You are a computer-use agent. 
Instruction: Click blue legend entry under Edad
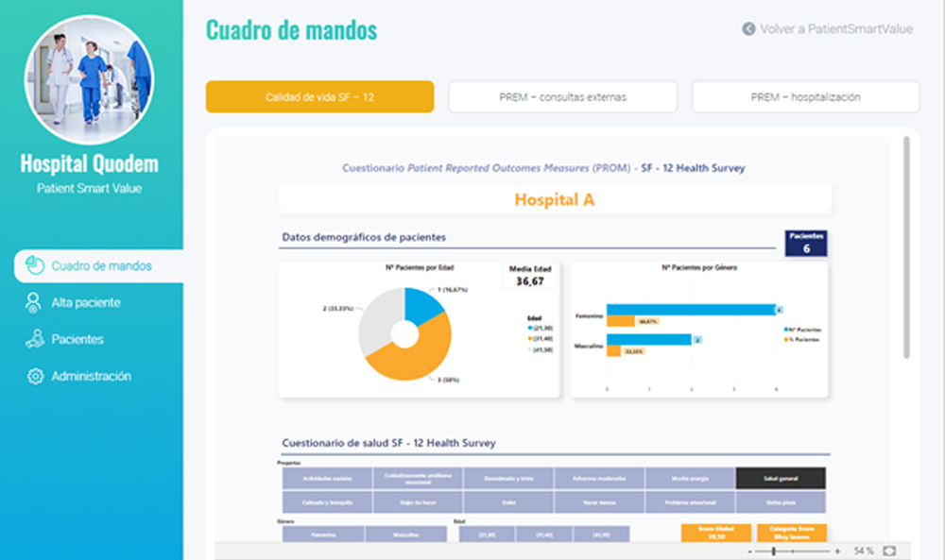[x=540, y=329]
